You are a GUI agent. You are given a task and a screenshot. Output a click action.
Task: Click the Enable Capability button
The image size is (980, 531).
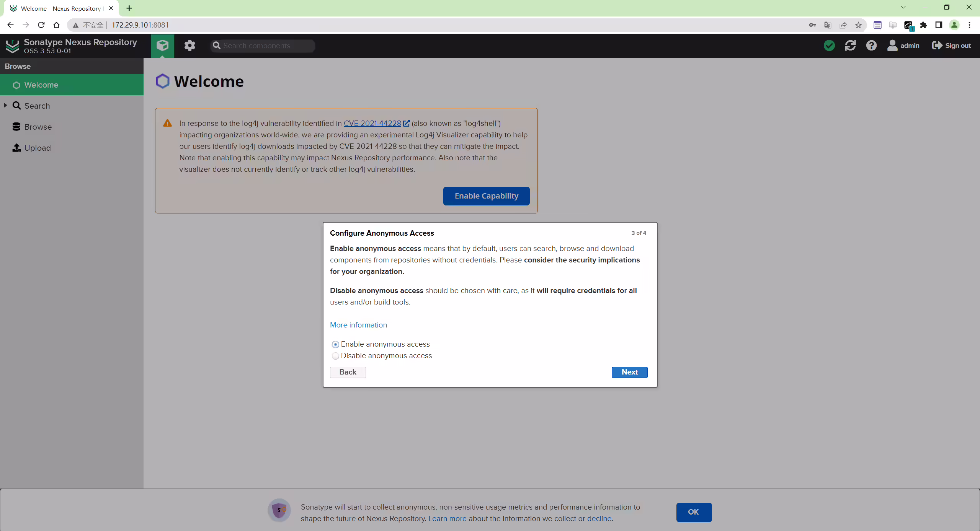click(486, 196)
